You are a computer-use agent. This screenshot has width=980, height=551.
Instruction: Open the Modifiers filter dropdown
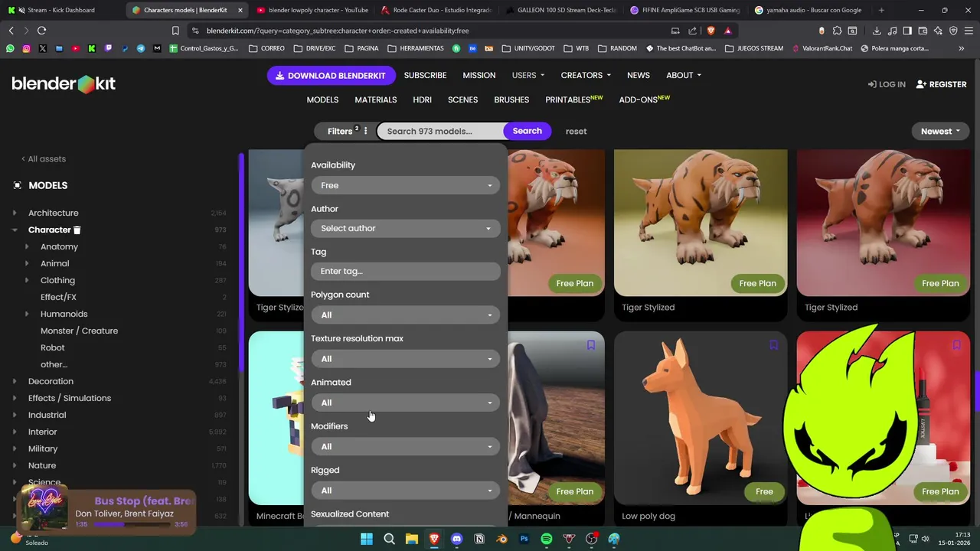tap(406, 446)
